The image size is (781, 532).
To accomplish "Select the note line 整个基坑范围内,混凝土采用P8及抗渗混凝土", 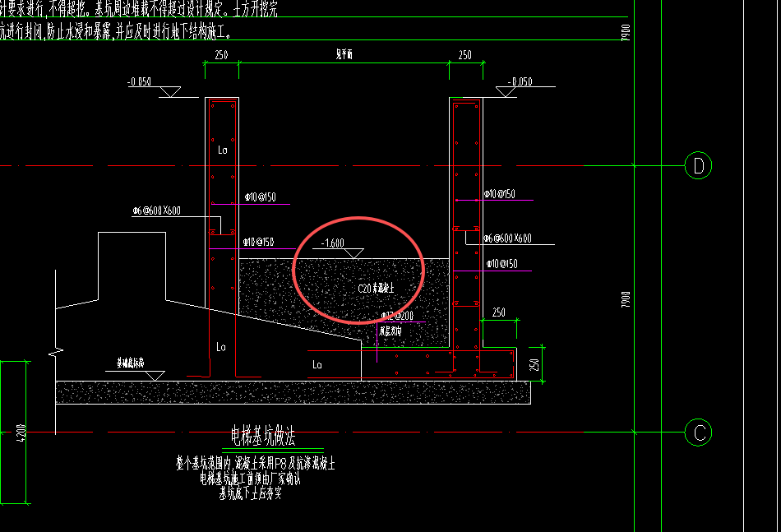I will coord(256,463).
